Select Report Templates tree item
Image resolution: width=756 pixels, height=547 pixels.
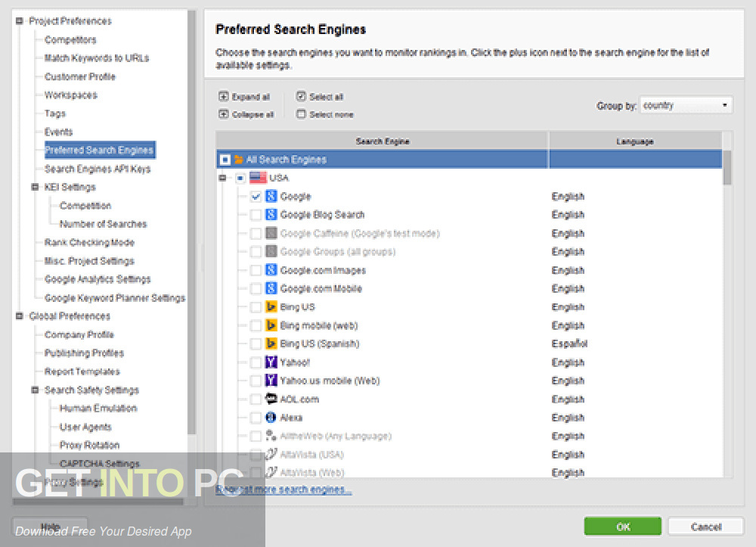coord(82,371)
